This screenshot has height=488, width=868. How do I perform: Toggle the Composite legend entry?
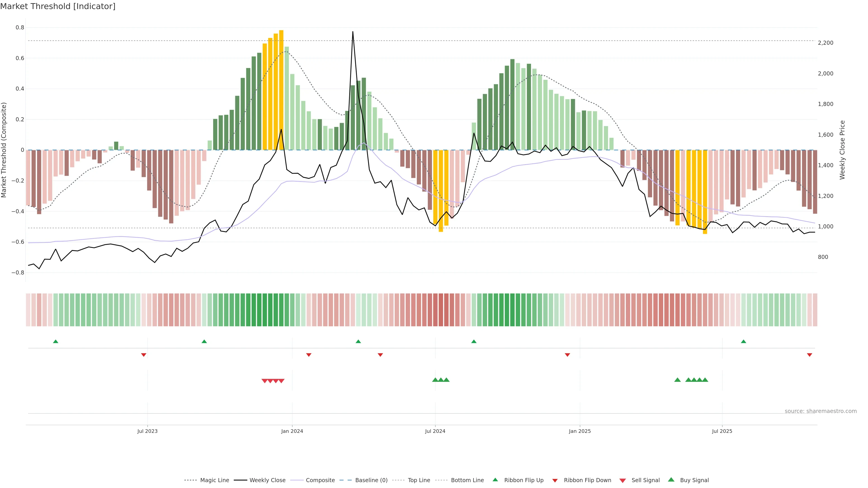(x=320, y=480)
